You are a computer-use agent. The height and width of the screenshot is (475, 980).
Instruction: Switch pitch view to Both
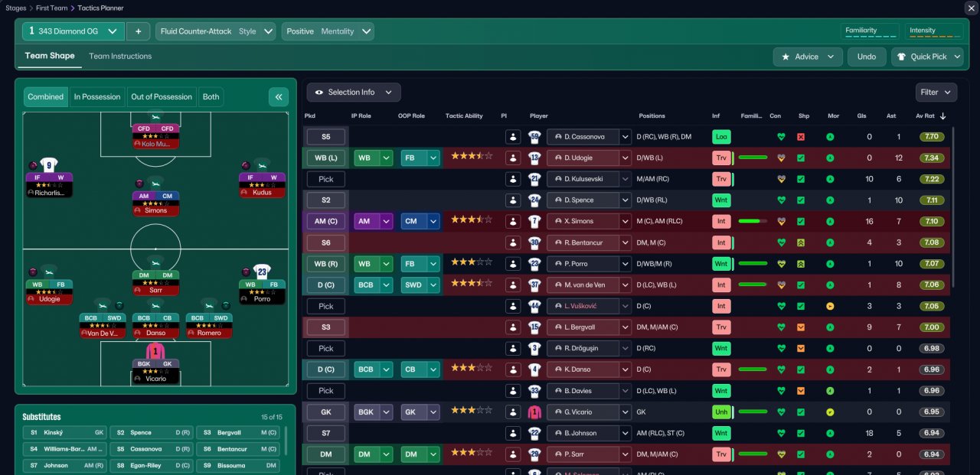coord(211,97)
